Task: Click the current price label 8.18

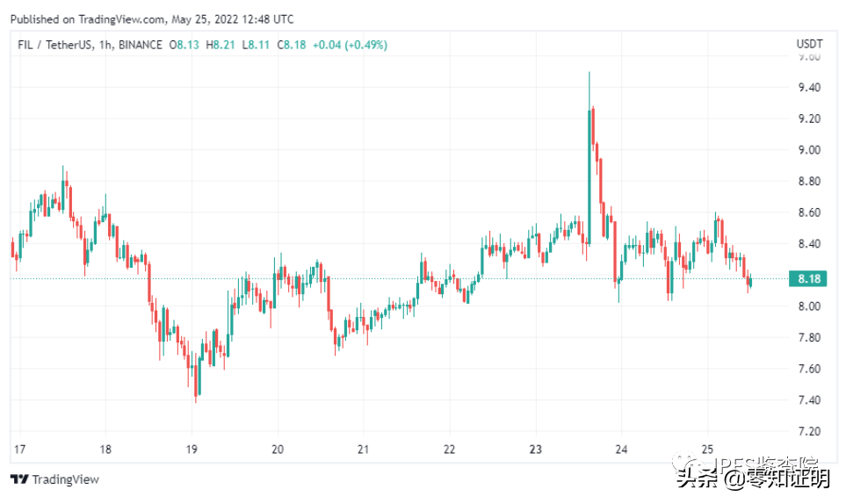Action: [807, 278]
